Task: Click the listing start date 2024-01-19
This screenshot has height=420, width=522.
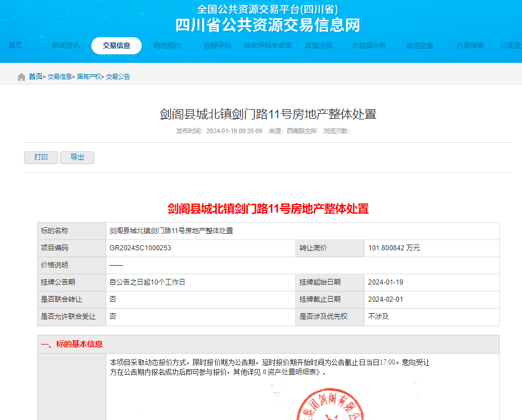Action: click(x=386, y=282)
